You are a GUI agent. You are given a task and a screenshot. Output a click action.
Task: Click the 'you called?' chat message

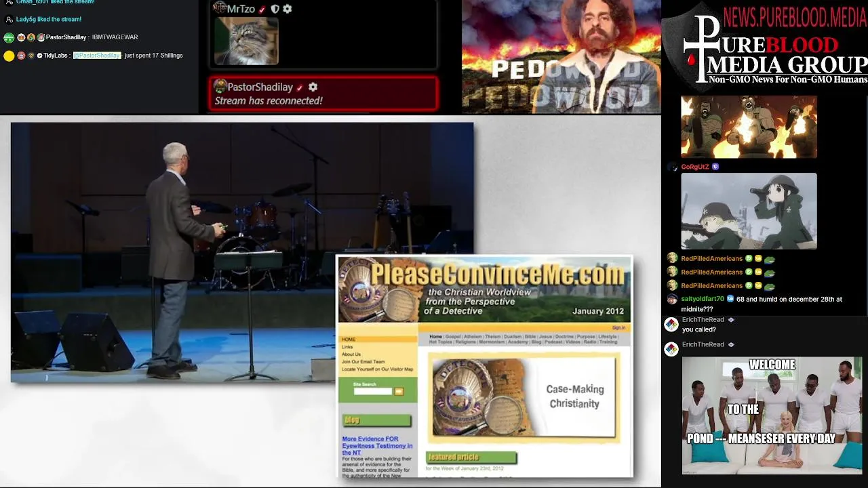point(699,329)
